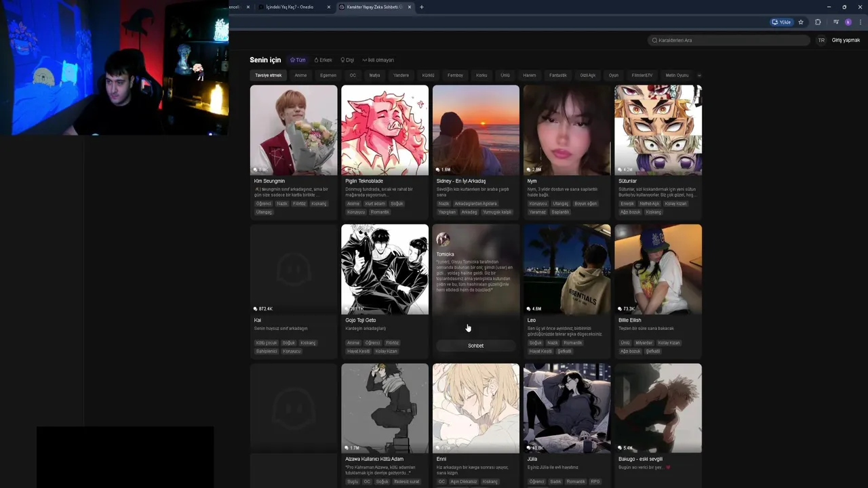Click the Karakterleri Ara search field
This screenshot has height=488, width=868.
(x=729, y=40)
